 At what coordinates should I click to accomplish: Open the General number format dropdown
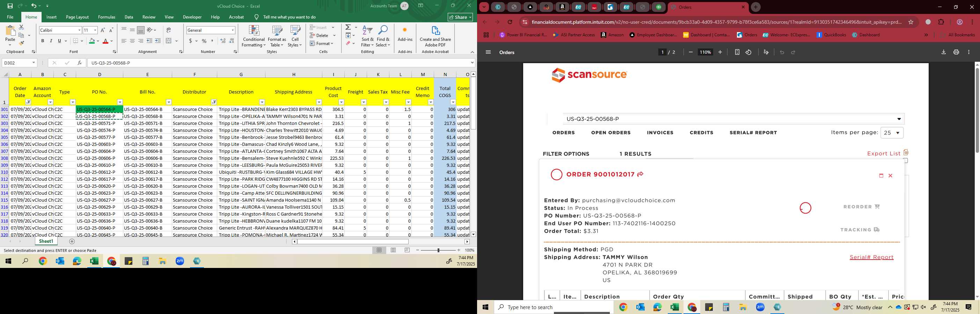233,30
